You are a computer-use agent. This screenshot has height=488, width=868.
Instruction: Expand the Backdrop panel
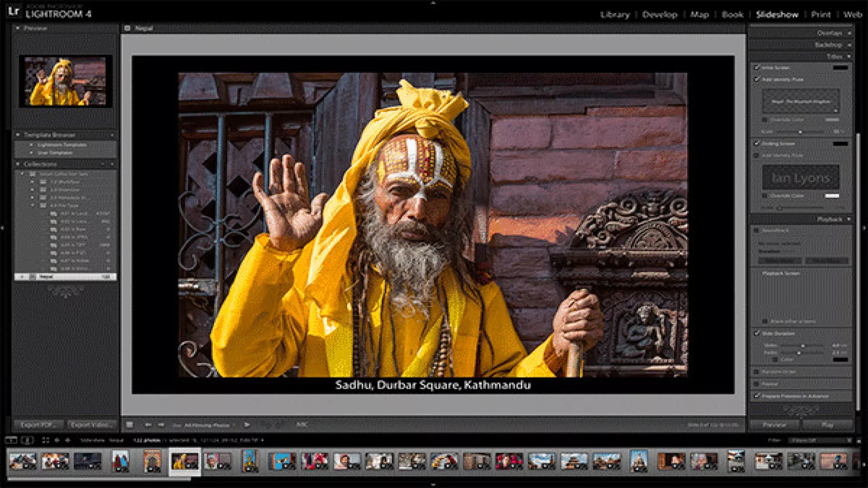(829, 45)
